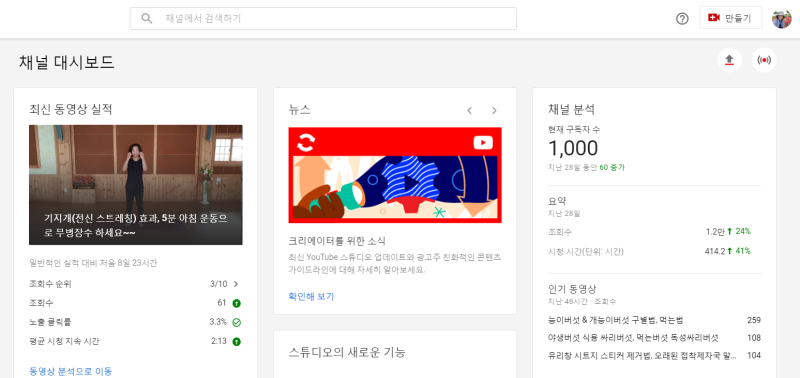Go to previous news item arrow

[x=469, y=110]
